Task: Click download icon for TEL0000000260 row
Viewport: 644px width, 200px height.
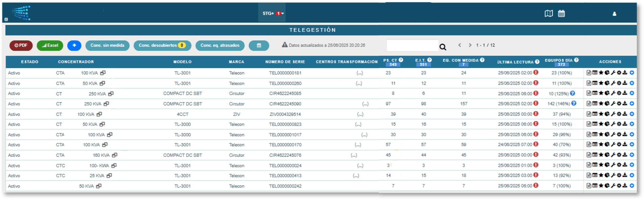Action: (x=625, y=83)
